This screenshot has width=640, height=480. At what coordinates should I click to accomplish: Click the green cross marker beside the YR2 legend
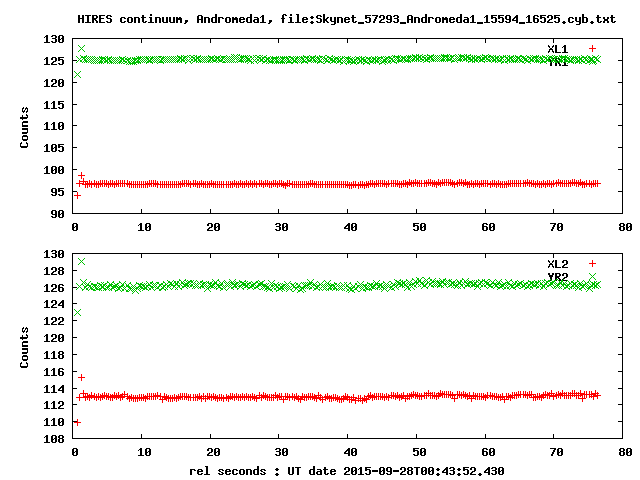coord(592,277)
